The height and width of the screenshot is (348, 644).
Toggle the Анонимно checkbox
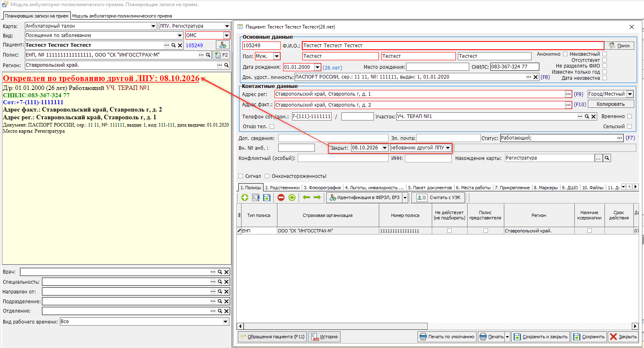565,54
